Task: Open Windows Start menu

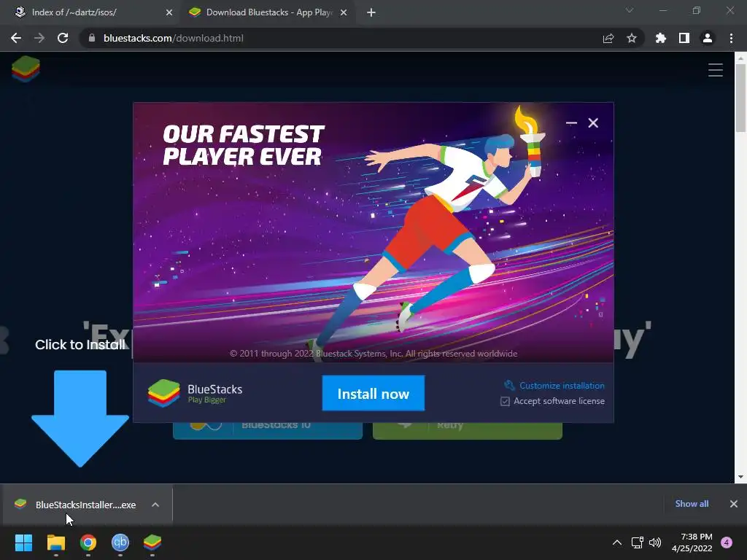Action: pos(23,542)
